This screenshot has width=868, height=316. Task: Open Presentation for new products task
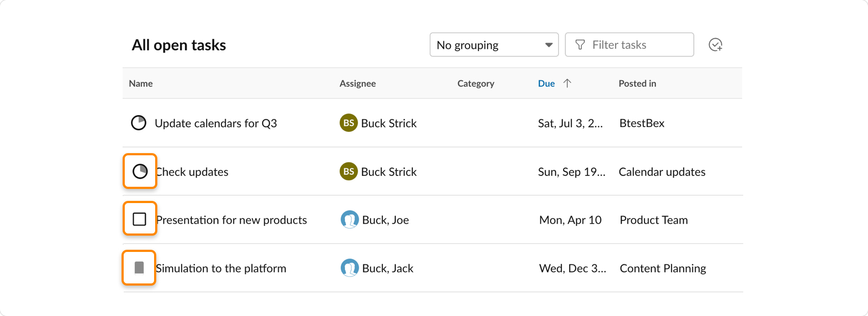tap(232, 220)
